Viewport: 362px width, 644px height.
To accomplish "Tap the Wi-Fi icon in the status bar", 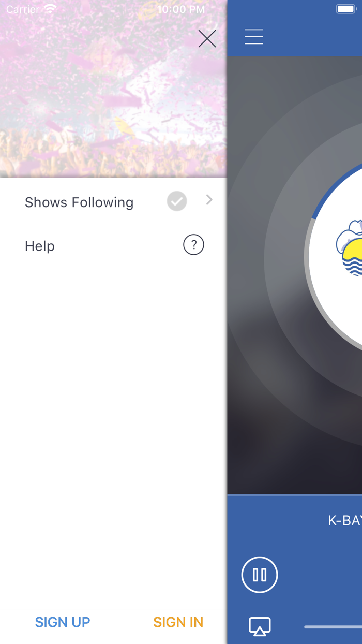I will click(x=50, y=9).
